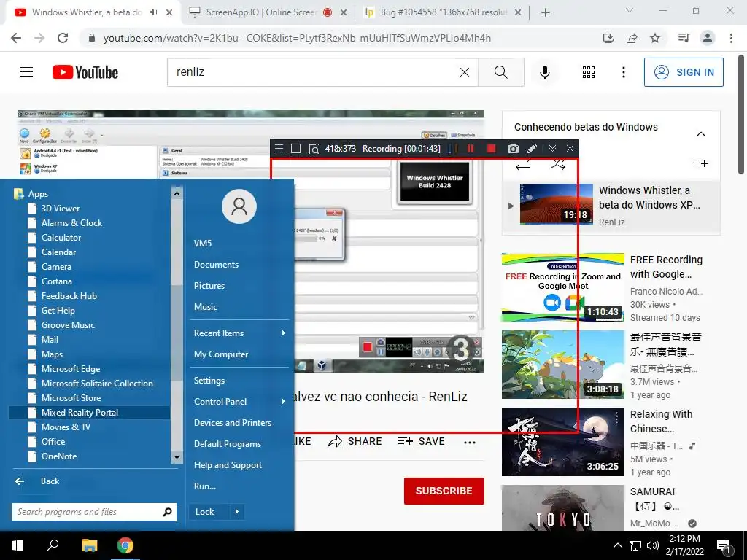Sign in to YouTube
747x560 pixels.
684,72
